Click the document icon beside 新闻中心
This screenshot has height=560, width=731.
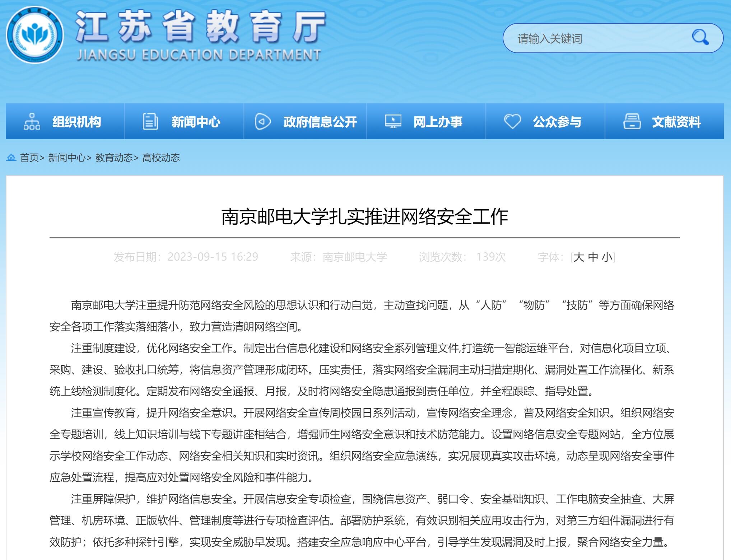[x=150, y=121]
